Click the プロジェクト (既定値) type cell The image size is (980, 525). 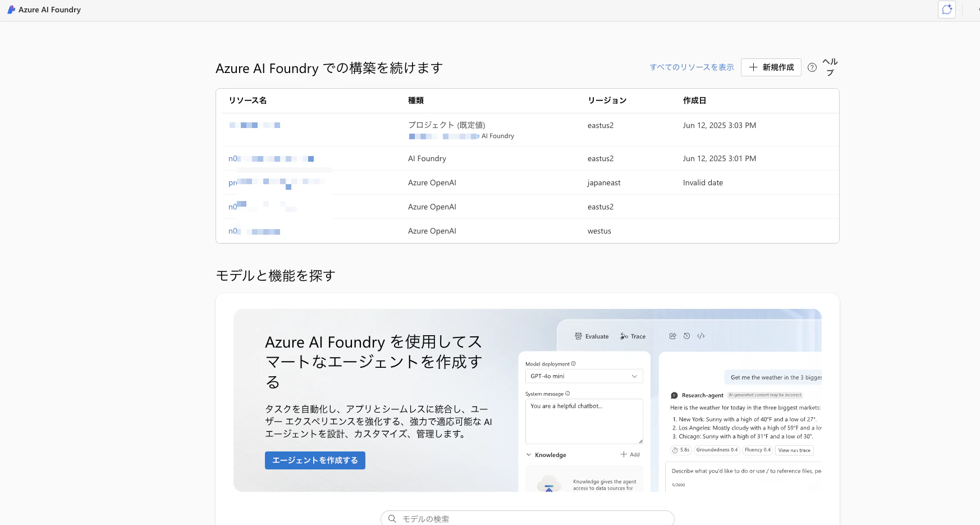pyautogui.click(x=447, y=125)
